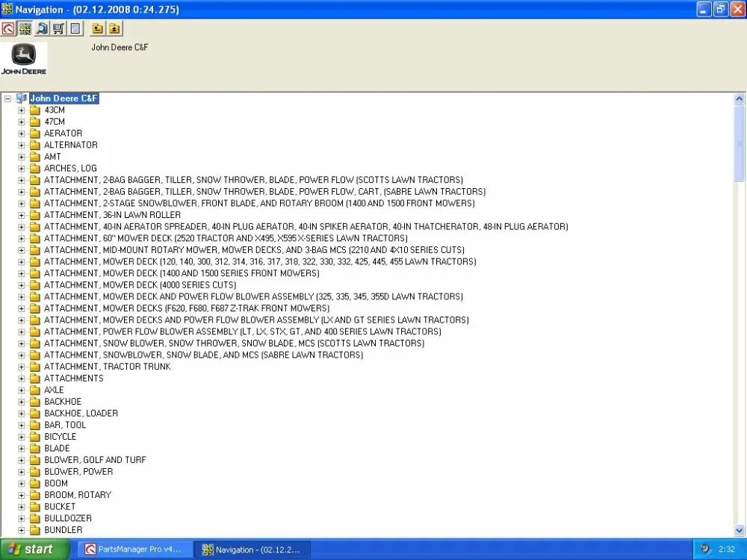Screen dimensions: 747x560
Task: Select MOWER DECK (1400 AND 1500 SERIES) item
Action: tap(182, 273)
